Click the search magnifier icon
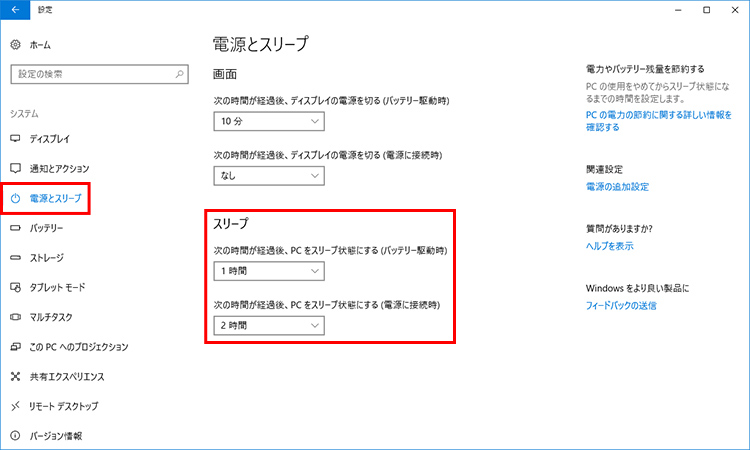Viewport: 750px width, 450px height. pyautogui.click(x=179, y=74)
